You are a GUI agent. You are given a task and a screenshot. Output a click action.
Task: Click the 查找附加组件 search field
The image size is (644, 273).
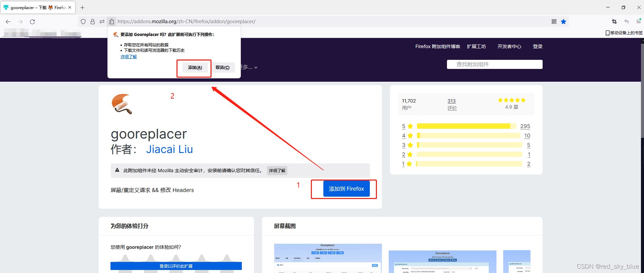point(494,64)
